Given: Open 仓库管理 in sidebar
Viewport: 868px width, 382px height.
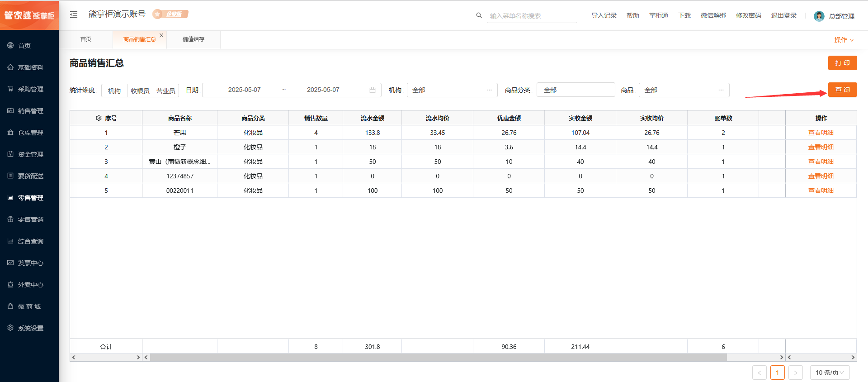Looking at the screenshot, I should [x=30, y=133].
